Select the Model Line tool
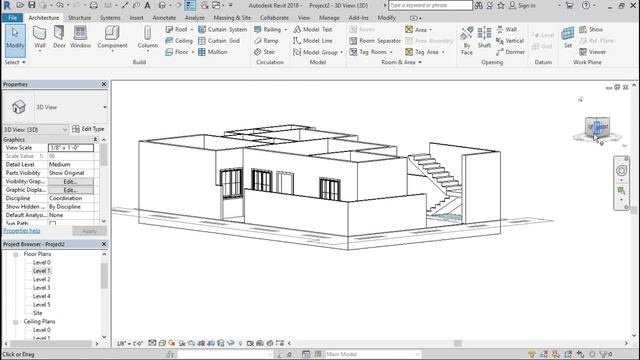 pos(313,41)
